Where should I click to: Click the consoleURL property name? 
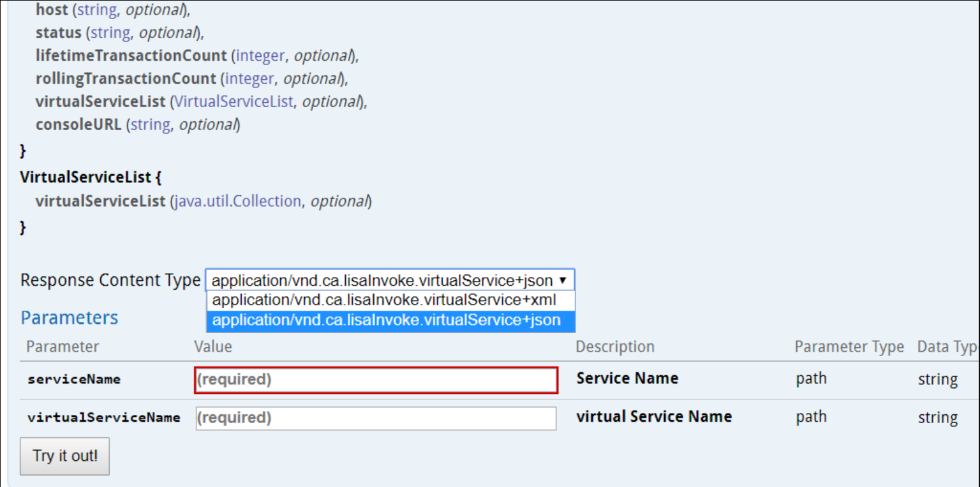coord(78,124)
